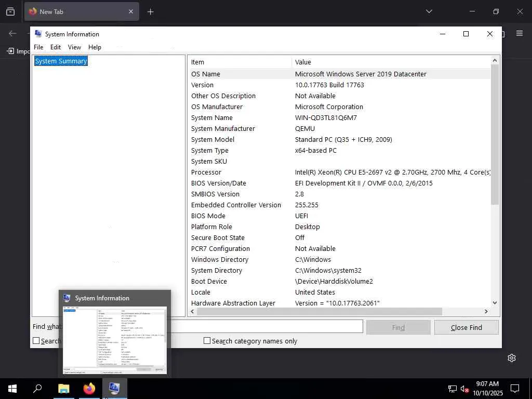
Task: Launch File Explorer from the taskbar
Action: point(63,389)
